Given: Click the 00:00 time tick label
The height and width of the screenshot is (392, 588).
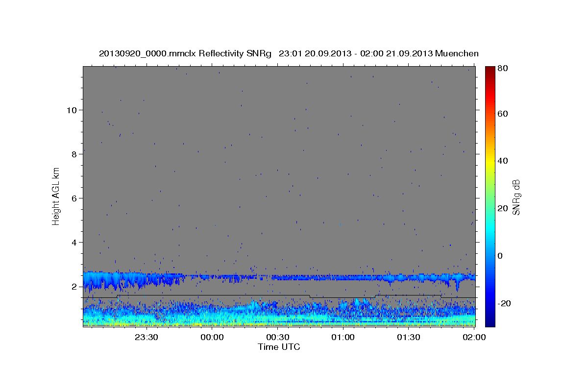Looking at the screenshot, I should [x=212, y=337].
